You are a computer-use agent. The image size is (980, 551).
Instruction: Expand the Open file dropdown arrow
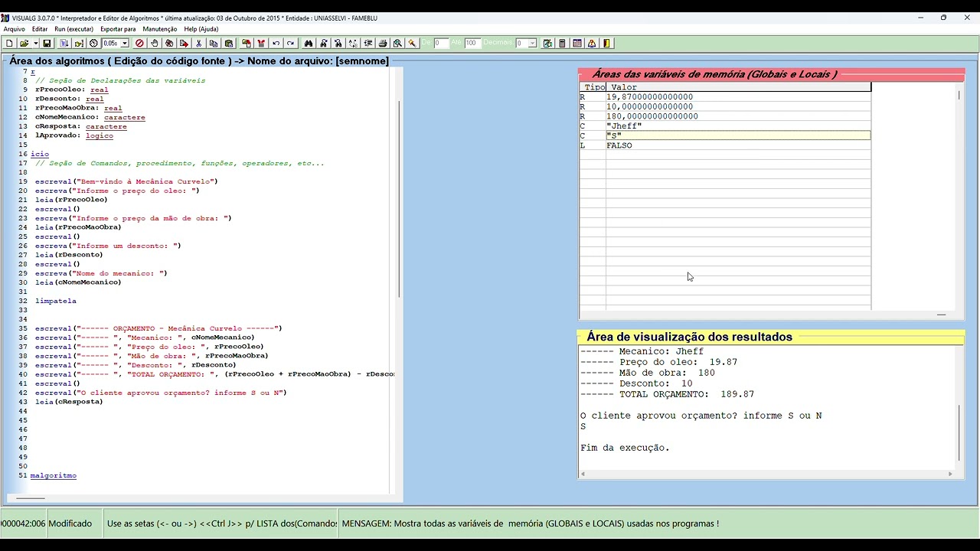(x=35, y=44)
